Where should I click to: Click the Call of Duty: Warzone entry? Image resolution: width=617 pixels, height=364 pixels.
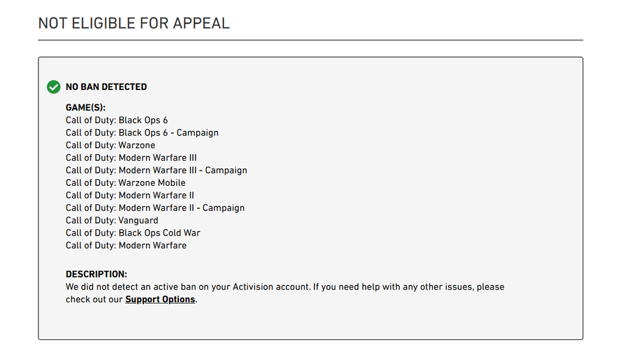(110, 146)
